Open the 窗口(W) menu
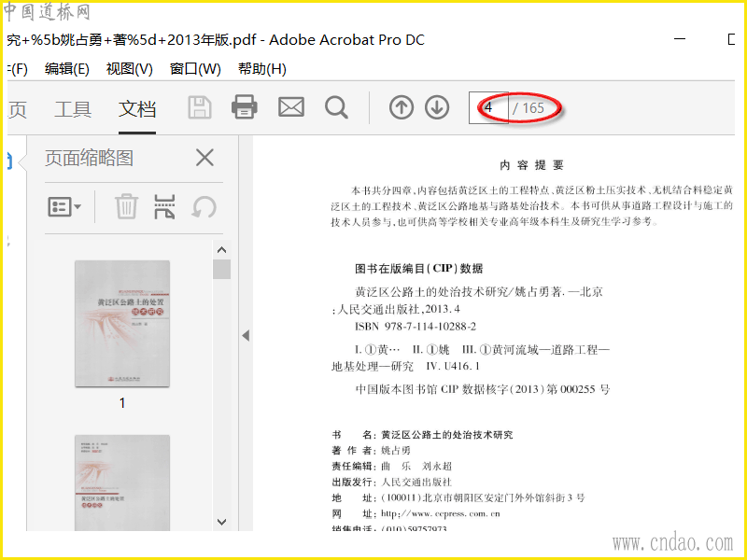This screenshot has width=747, height=560. coord(195,69)
